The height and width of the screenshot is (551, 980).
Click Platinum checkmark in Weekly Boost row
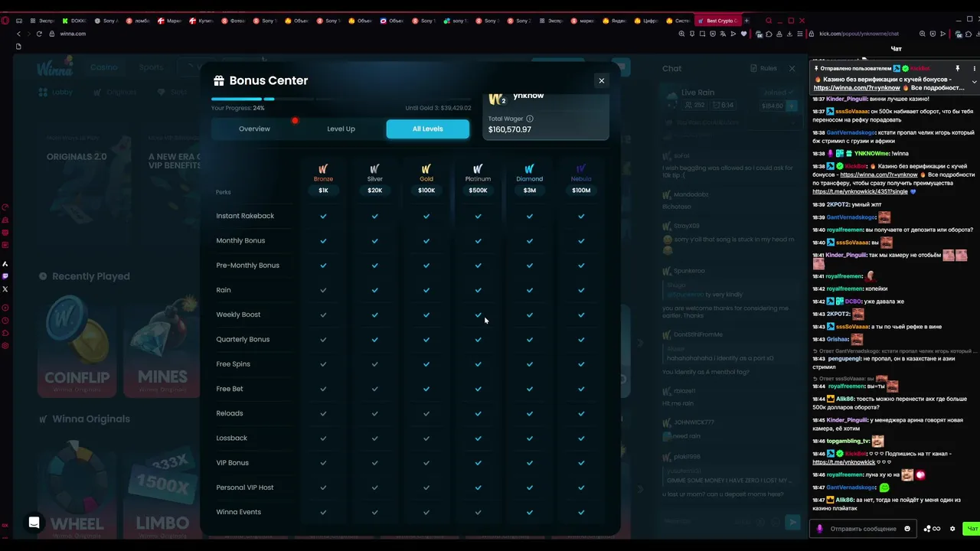pyautogui.click(x=478, y=315)
